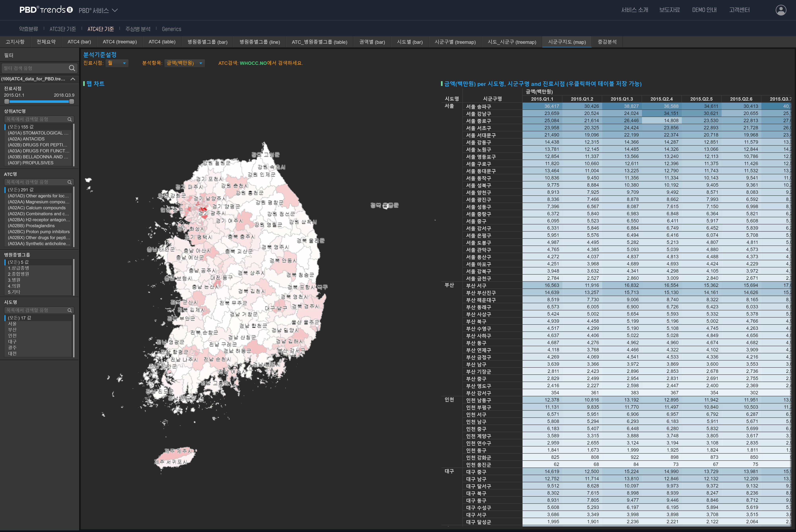The height and width of the screenshot is (532, 796).
Task: Click the 시군구명 table header
Action: [x=492, y=99]
